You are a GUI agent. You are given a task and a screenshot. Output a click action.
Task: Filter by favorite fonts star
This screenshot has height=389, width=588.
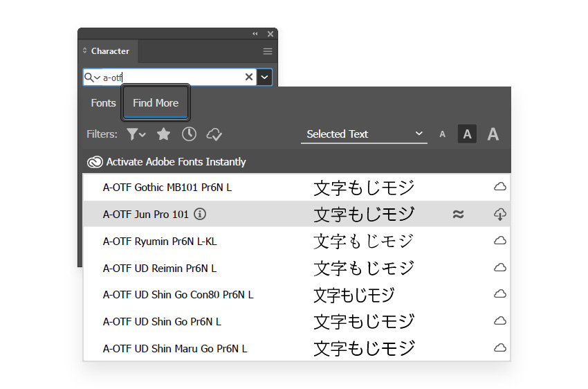(x=163, y=134)
